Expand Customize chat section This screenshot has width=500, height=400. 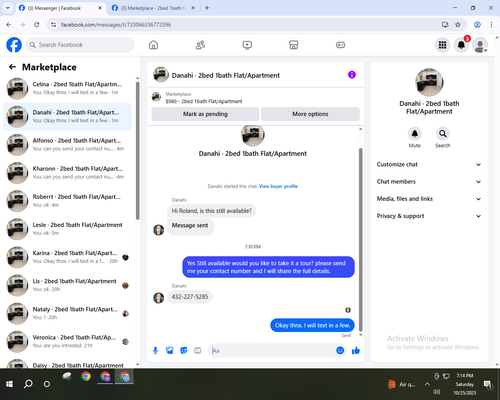click(x=429, y=164)
